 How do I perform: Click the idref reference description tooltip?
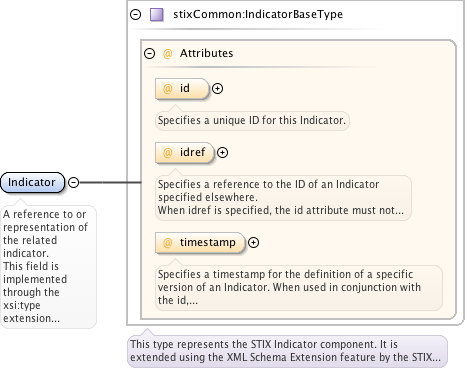coord(283,197)
